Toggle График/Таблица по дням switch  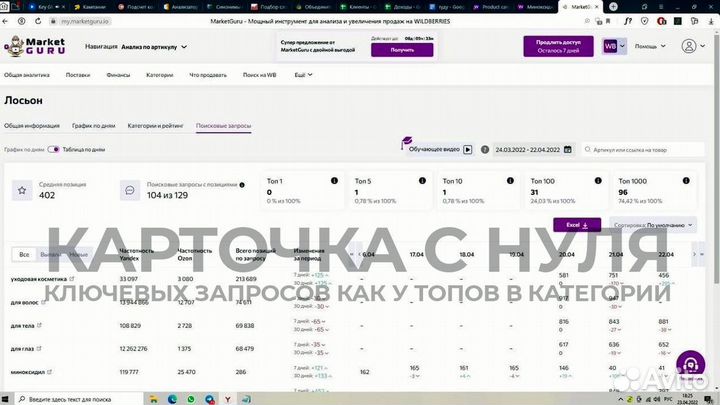[x=53, y=149]
